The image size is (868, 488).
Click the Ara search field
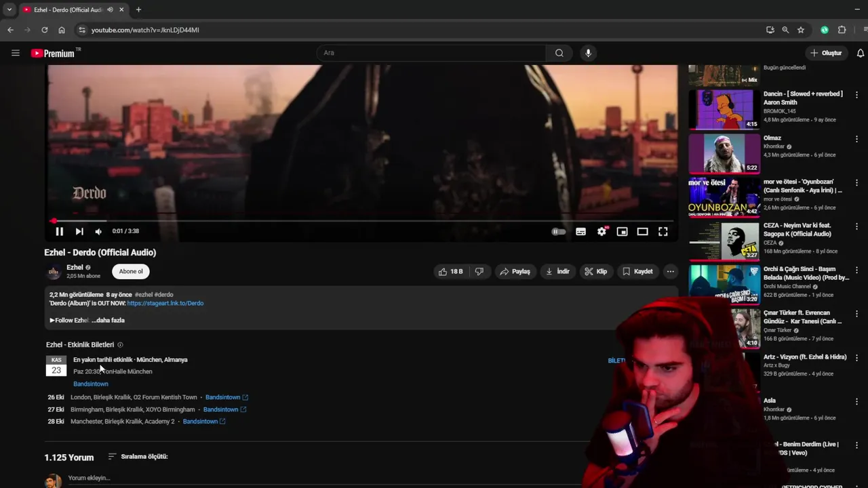click(431, 53)
